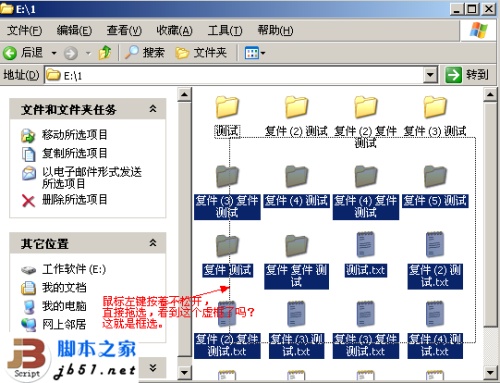Viewport: 500px width, 383px height.
Task: Open the 编辑(E) menu
Action: 74,31
